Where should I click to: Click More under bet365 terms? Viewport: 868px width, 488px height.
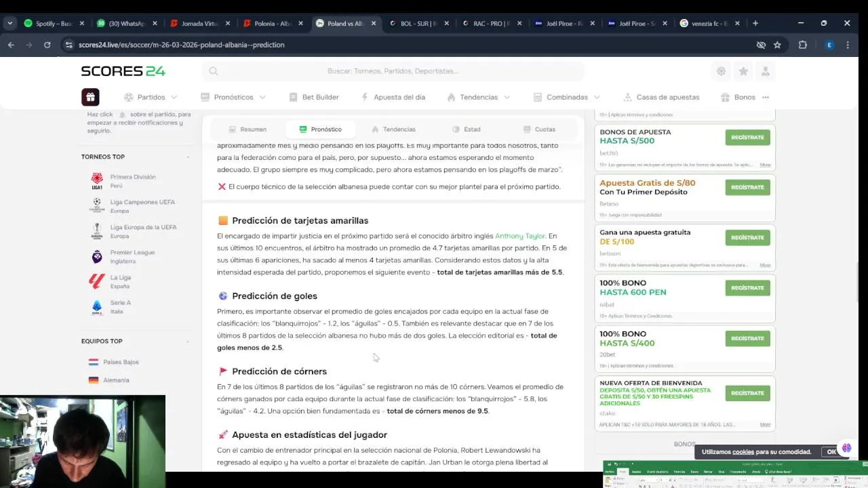point(765,165)
